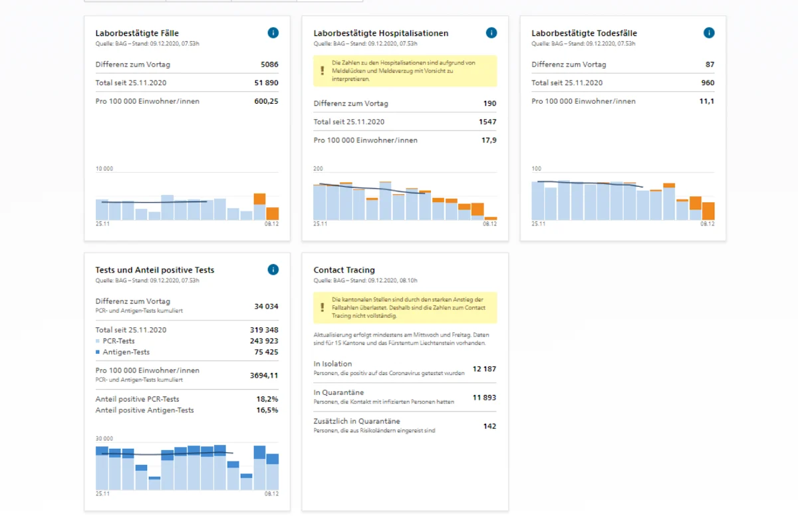Viewport: 798px width, 532px height.
Task: Click heading 'Tests und Anteil positive Tests'
Action: click(x=155, y=270)
